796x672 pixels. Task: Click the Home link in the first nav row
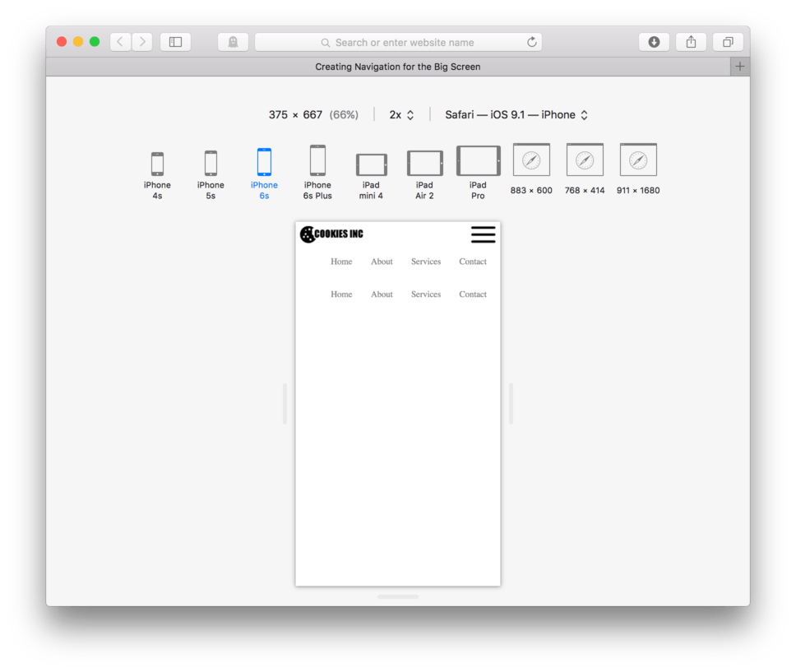tap(341, 262)
